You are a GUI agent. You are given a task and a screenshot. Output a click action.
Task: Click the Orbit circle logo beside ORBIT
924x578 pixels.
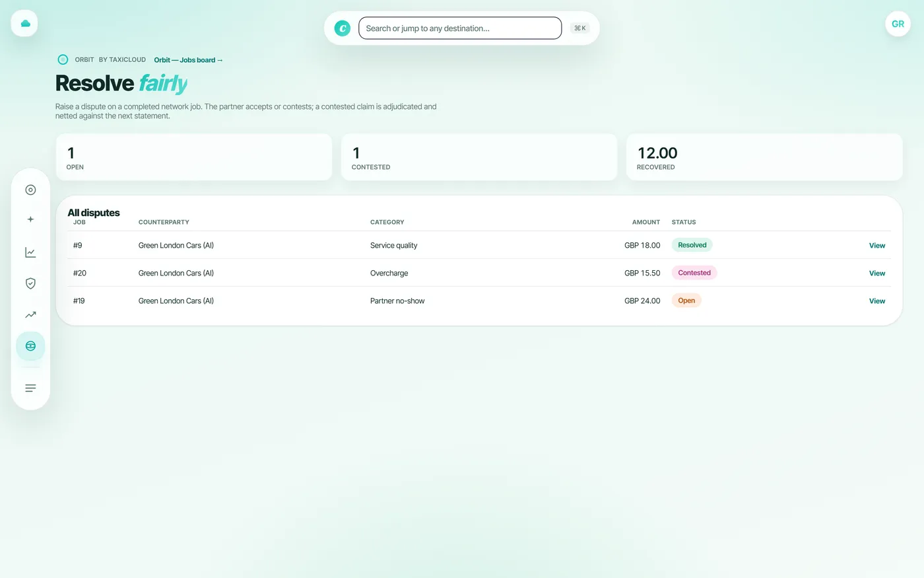63,59
